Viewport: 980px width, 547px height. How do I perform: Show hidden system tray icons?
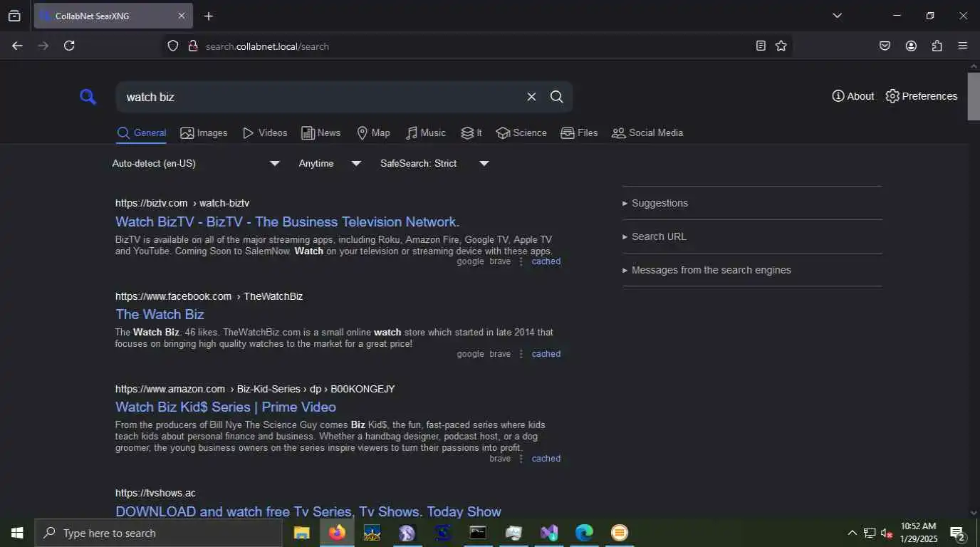tap(852, 533)
